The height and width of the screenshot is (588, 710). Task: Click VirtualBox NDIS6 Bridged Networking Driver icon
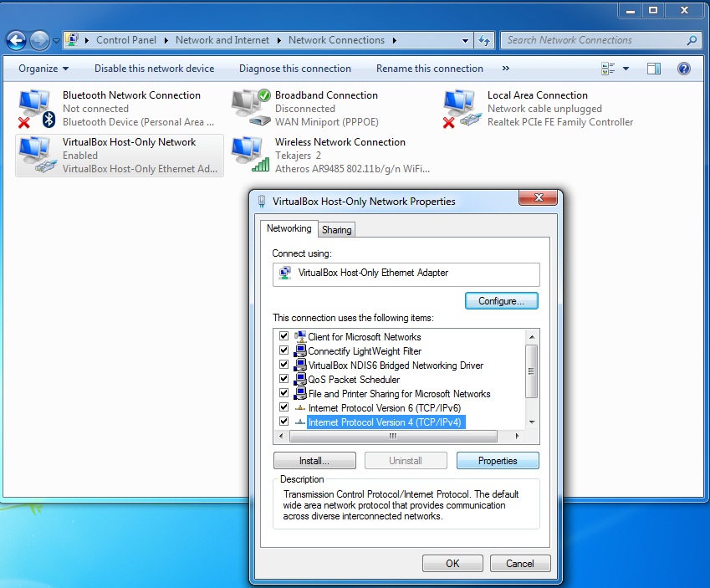pyautogui.click(x=299, y=365)
